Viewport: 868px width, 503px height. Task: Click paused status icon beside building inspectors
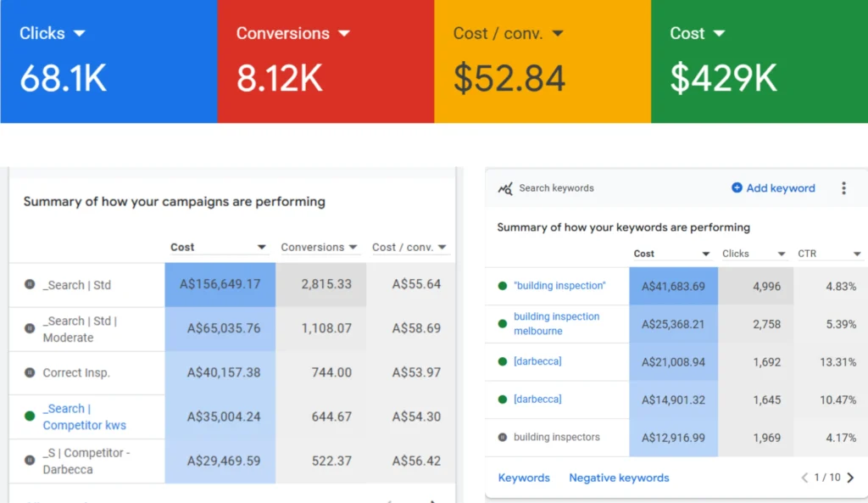503,438
